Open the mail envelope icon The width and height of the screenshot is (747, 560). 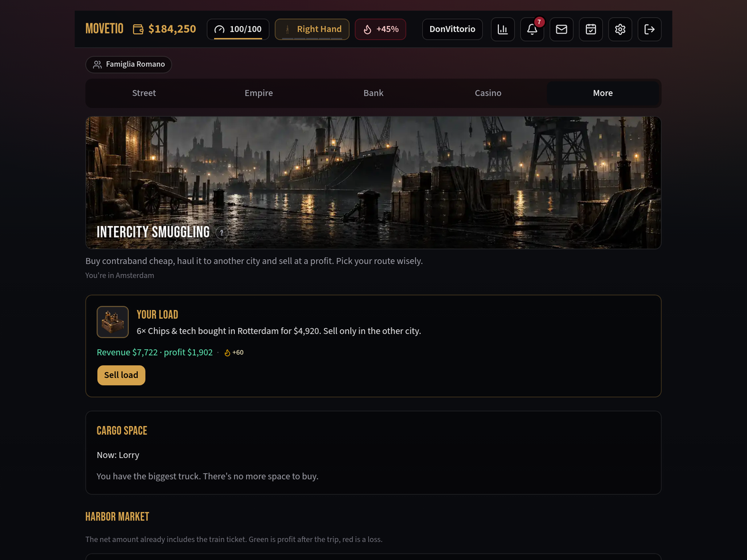562,29
